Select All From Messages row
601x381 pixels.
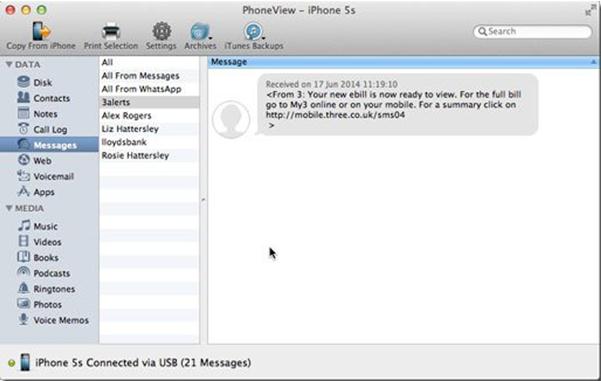[x=149, y=76]
